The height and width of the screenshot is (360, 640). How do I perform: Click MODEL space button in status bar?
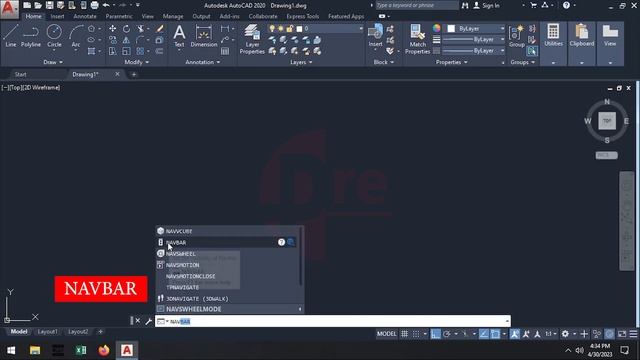pos(387,334)
